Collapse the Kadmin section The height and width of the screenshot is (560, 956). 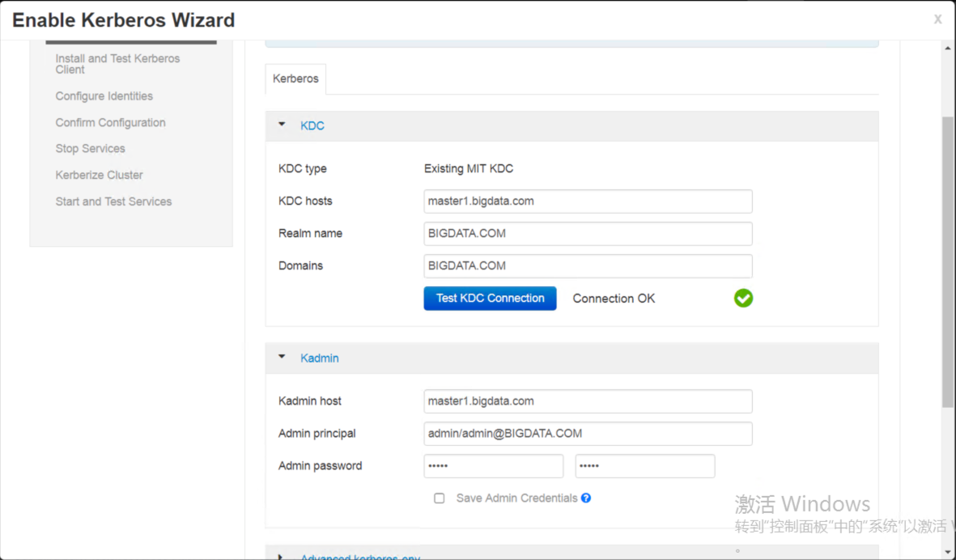click(281, 357)
